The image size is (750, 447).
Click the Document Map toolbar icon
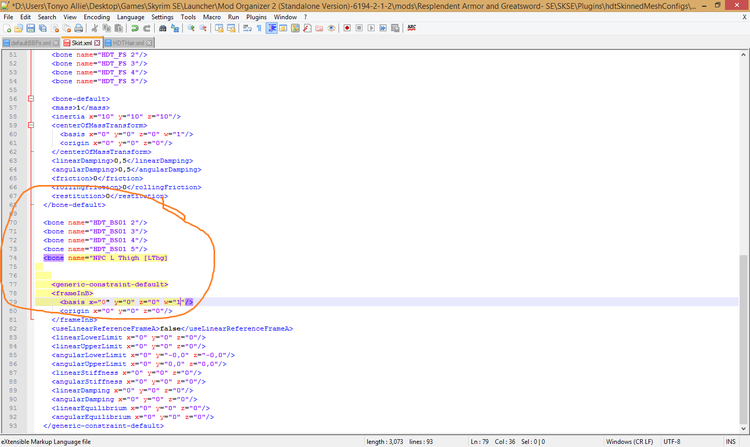(295, 29)
